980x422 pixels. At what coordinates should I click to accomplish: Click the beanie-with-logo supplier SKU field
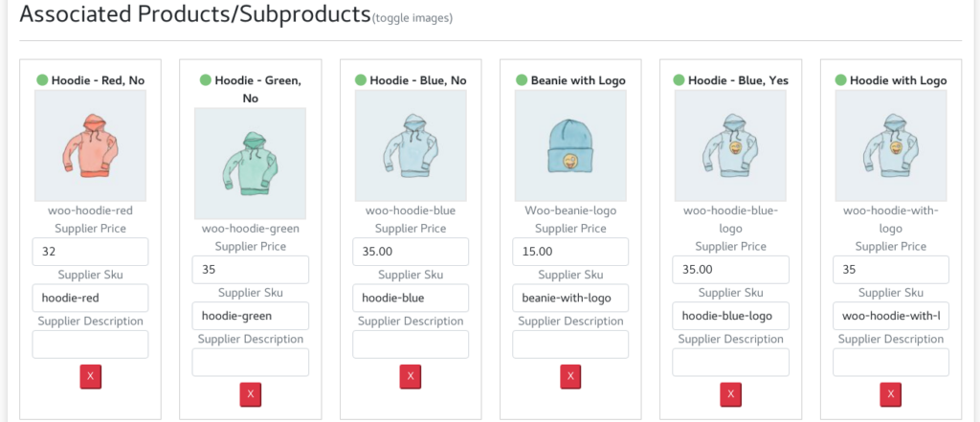pyautogui.click(x=570, y=298)
